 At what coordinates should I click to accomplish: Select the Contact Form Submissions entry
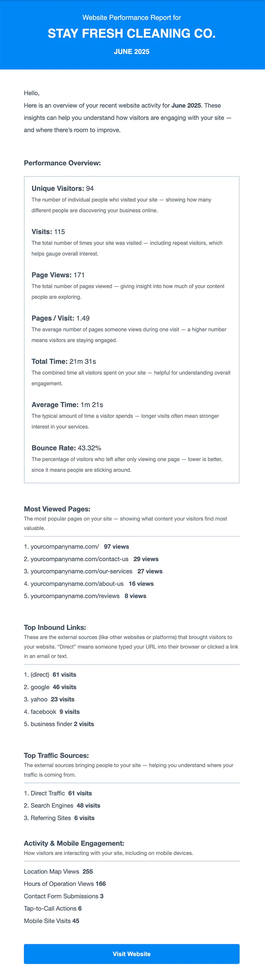click(x=61, y=896)
